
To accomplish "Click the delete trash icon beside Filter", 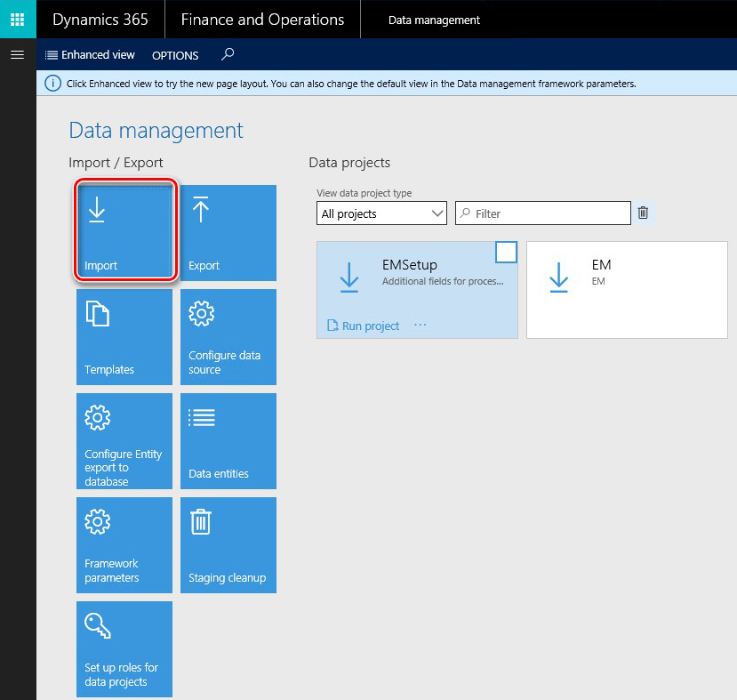I will tap(643, 213).
